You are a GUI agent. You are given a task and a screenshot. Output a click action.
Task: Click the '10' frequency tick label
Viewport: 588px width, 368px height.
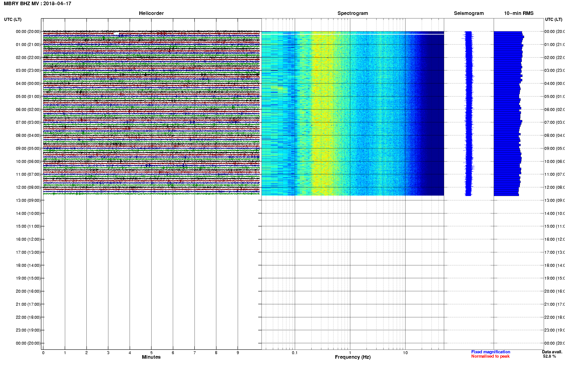click(405, 353)
